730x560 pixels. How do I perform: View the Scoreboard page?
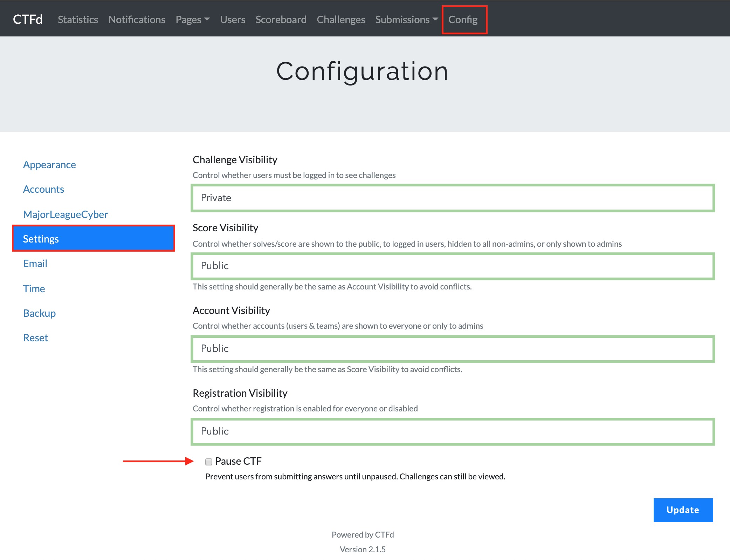pos(281,20)
